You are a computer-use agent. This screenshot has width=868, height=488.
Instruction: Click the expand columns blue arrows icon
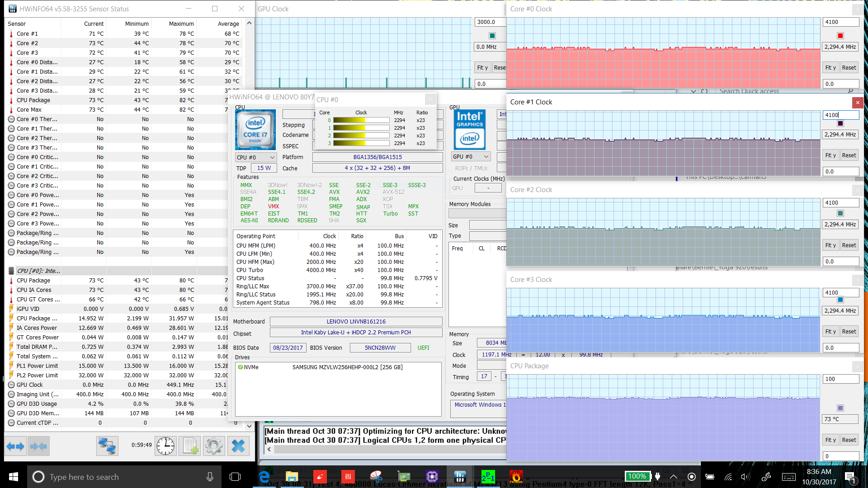(x=15, y=446)
